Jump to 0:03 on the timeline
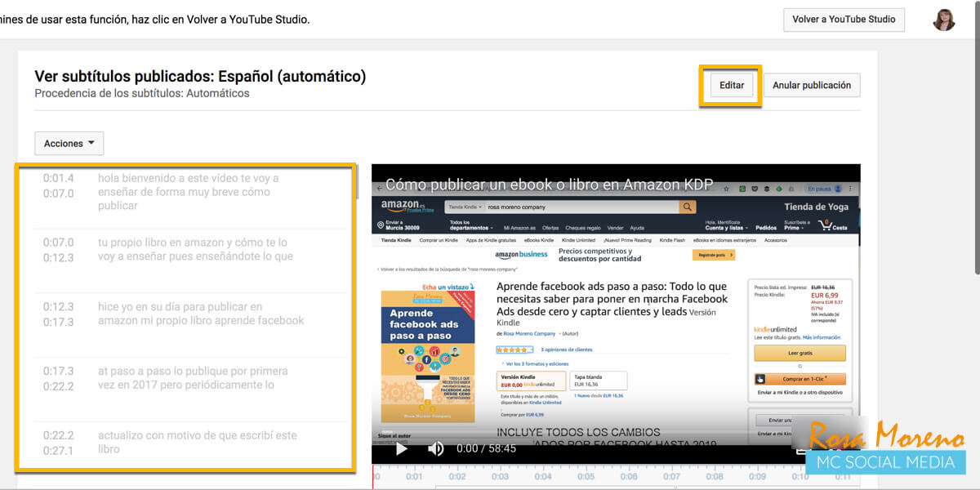 [501, 476]
